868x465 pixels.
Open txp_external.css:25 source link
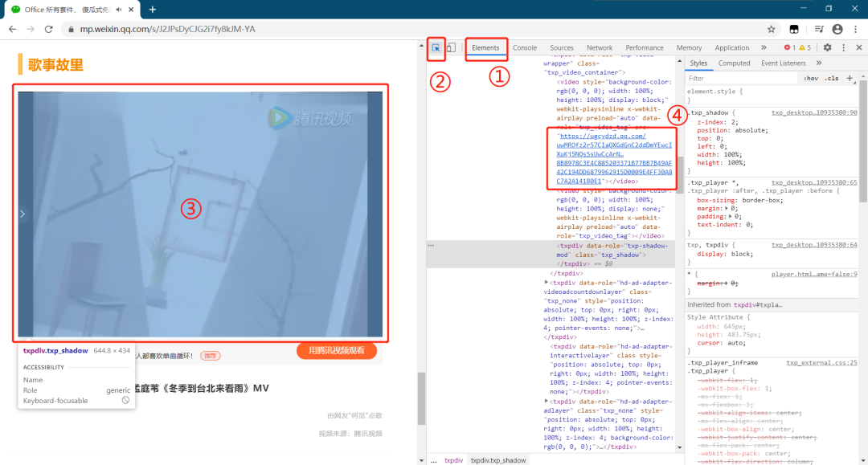click(x=821, y=363)
